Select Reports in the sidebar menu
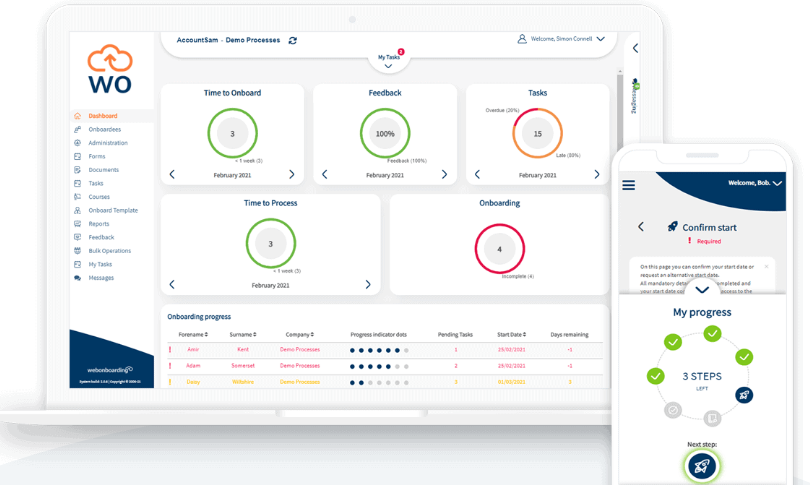Screen dimensions: 810x485 coord(98,224)
